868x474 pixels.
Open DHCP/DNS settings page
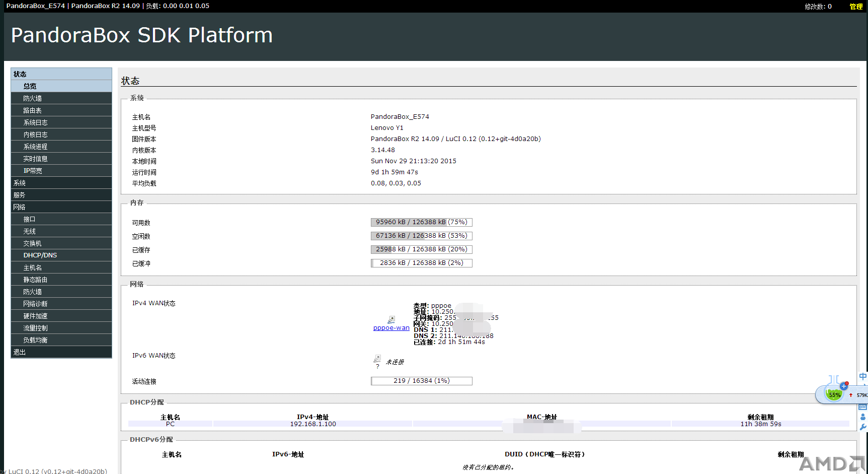coord(61,255)
